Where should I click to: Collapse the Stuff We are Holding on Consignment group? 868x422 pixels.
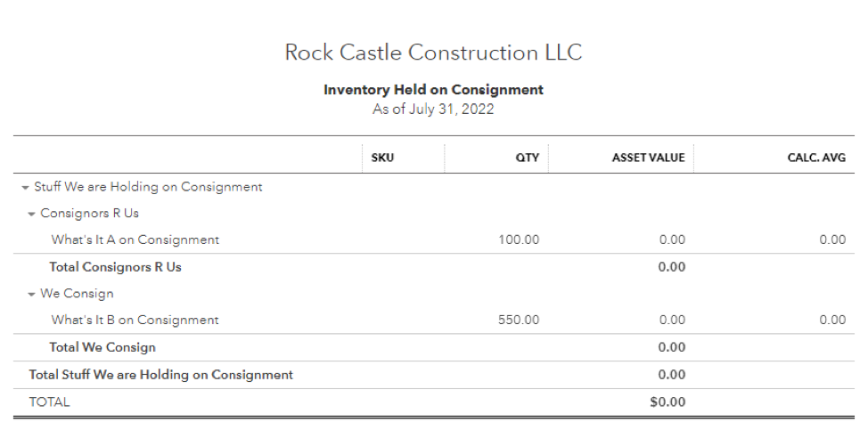pyautogui.click(x=26, y=188)
